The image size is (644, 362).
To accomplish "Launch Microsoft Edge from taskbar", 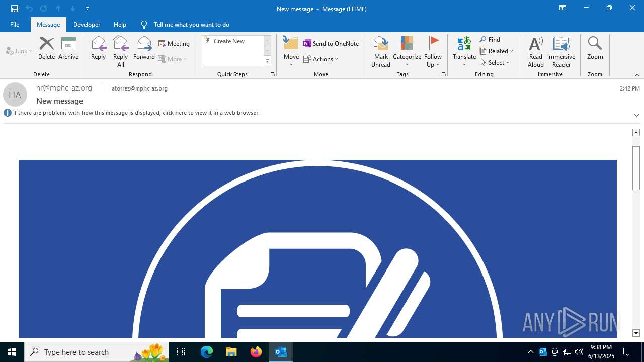I will [x=207, y=352].
